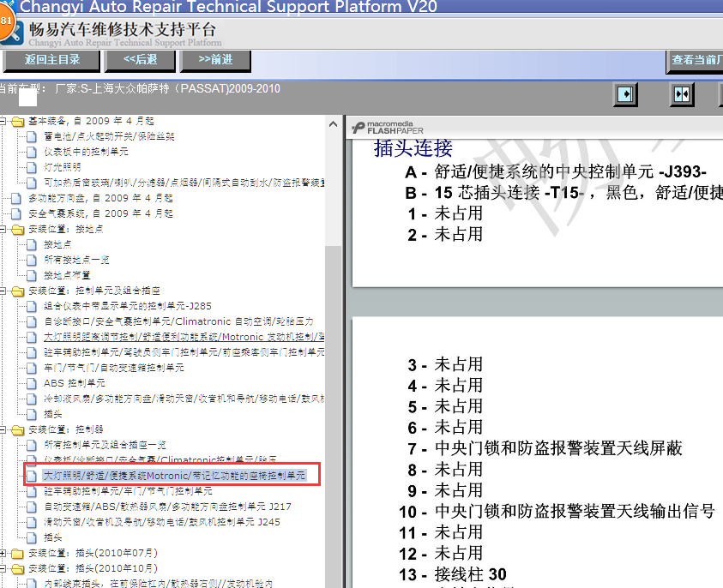723x588 pixels.
Task: Click folder icon of 插头(2010年07月)
Action: tap(17, 553)
